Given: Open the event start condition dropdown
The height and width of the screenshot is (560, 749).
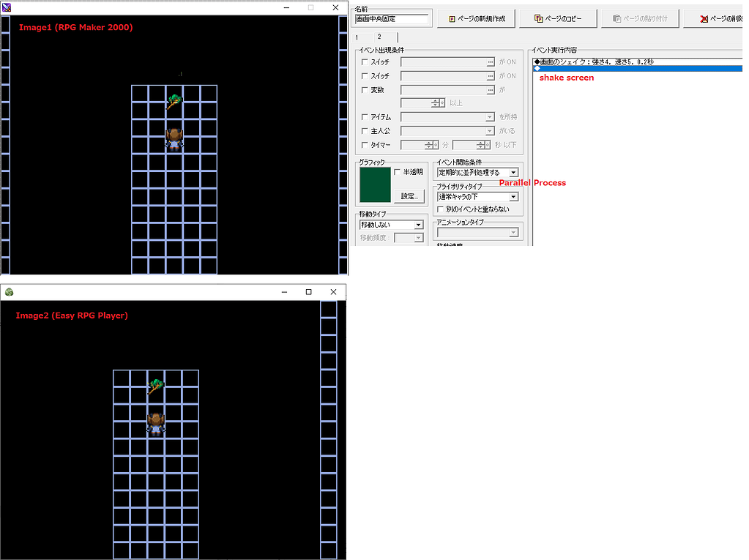Looking at the screenshot, I should 513,173.
